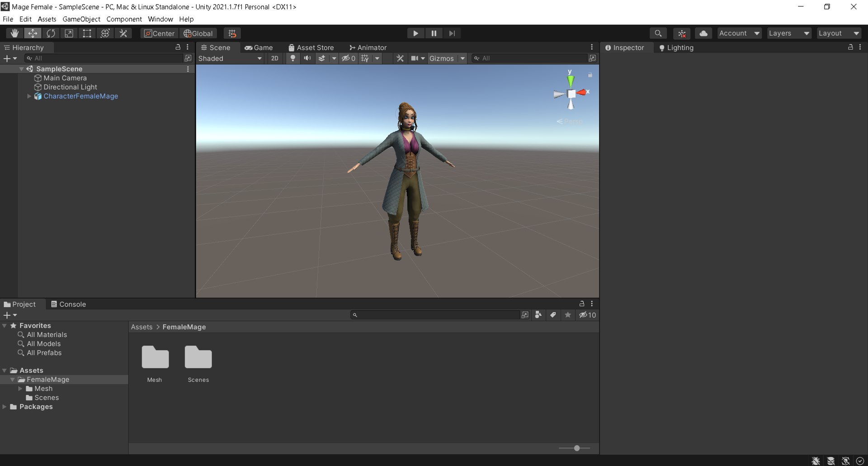Save search to favorites star

(568, 315)
